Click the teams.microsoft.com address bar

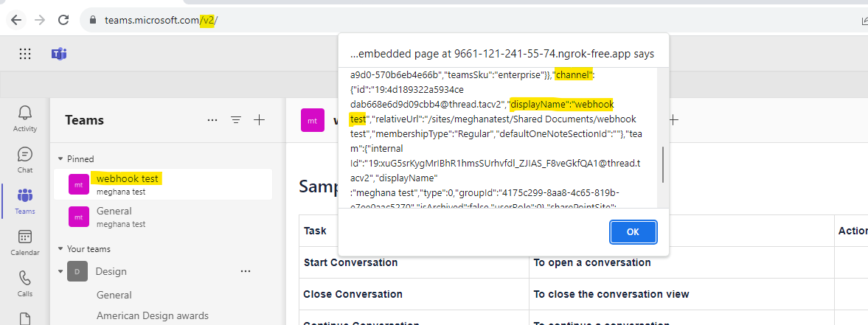(x=471, y=20)
